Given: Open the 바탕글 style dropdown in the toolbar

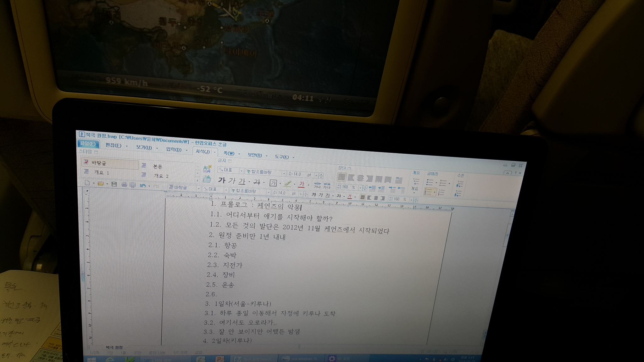Looking at the screenshot, I should click(x=198, y=188).
